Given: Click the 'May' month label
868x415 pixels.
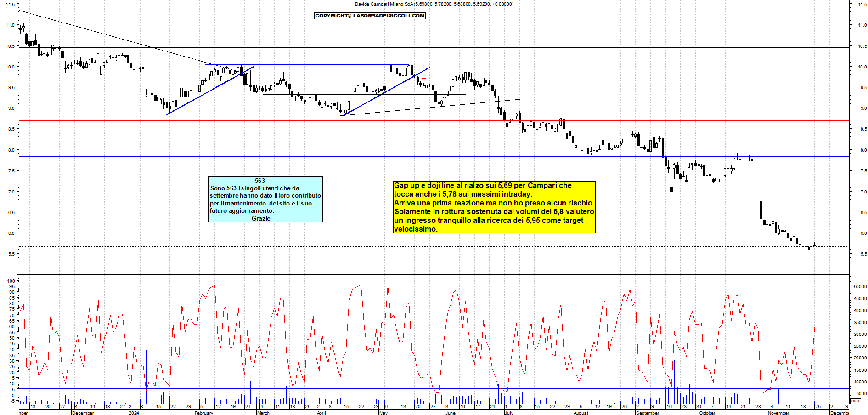Looking at the screenshot, I should coord(383,413).
